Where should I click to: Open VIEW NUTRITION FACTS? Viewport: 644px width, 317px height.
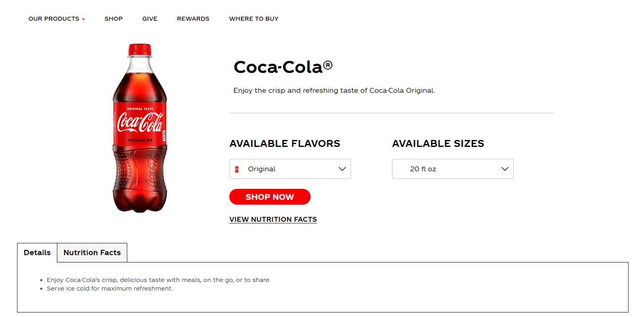(x=273, y=219)
